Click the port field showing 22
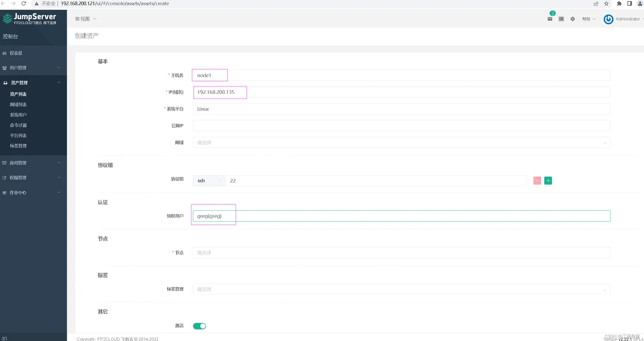644x341 pixels. (x=376, y=180)
